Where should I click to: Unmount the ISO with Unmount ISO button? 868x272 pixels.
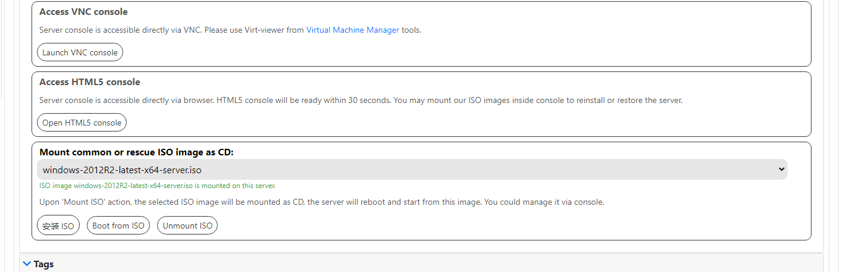point(187,226)
